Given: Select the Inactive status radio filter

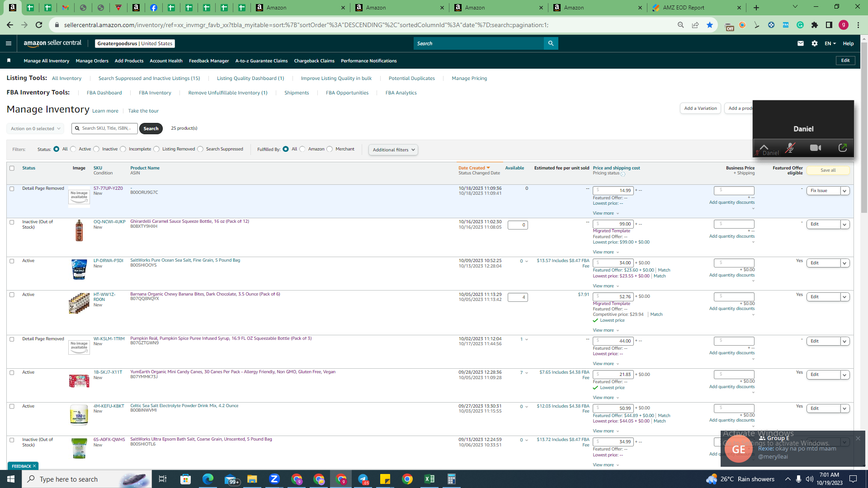Looking at the screenshot, I should (96, 149).
